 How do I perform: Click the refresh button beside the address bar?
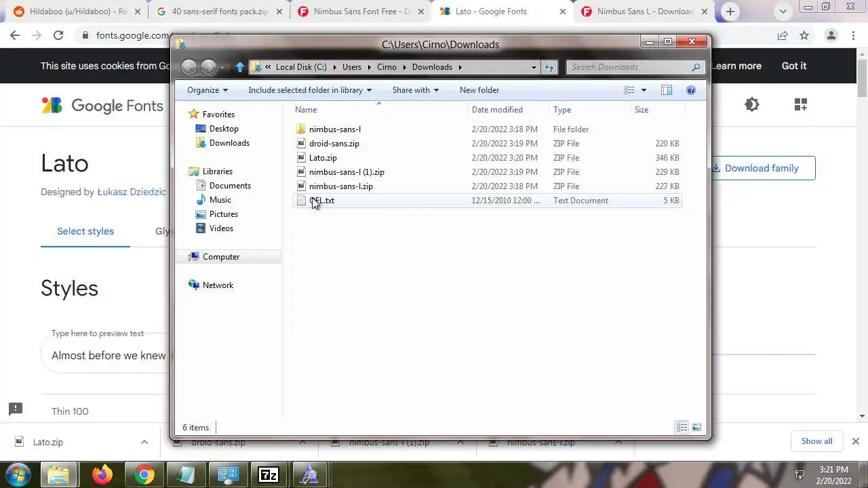549,67
